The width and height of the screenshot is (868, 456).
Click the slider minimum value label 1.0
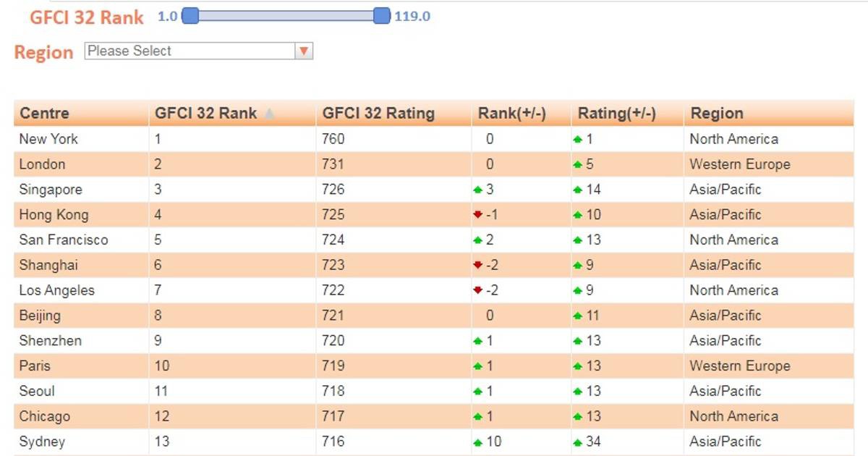pyautogui.click(x=168, y=16)
